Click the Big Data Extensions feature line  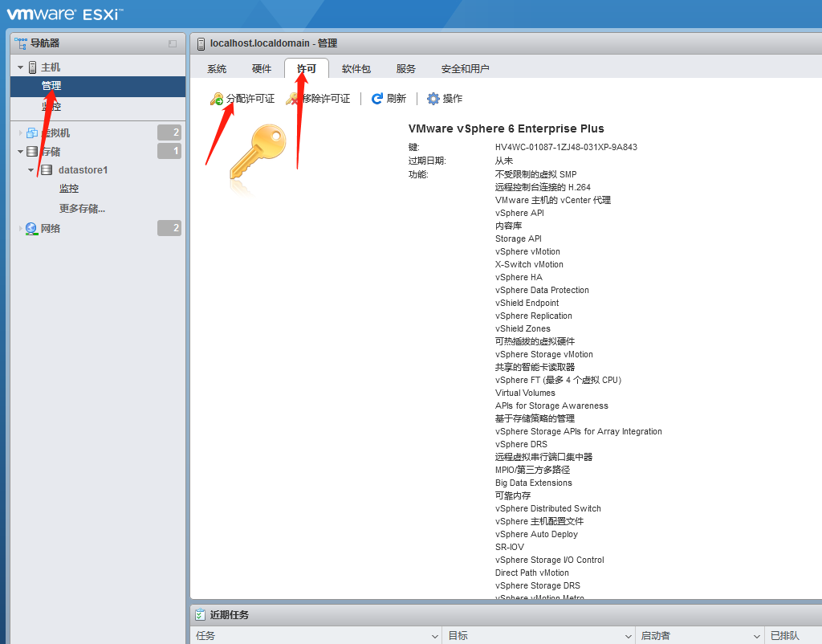click(533, 483)
